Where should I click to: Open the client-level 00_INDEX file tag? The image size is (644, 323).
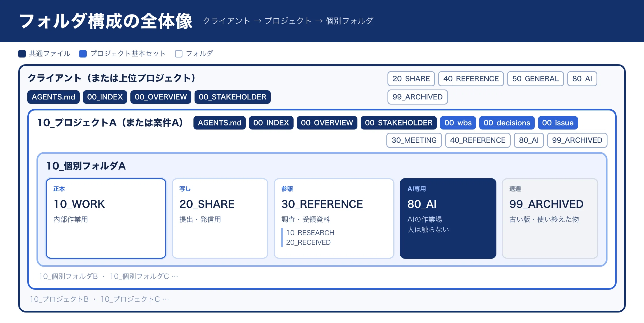pyautogui.click(x=105, y=97)
